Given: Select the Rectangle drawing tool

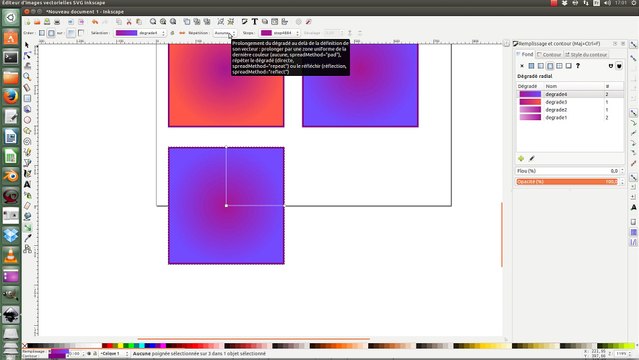Looking at the screenshot, I should point(27,98).
